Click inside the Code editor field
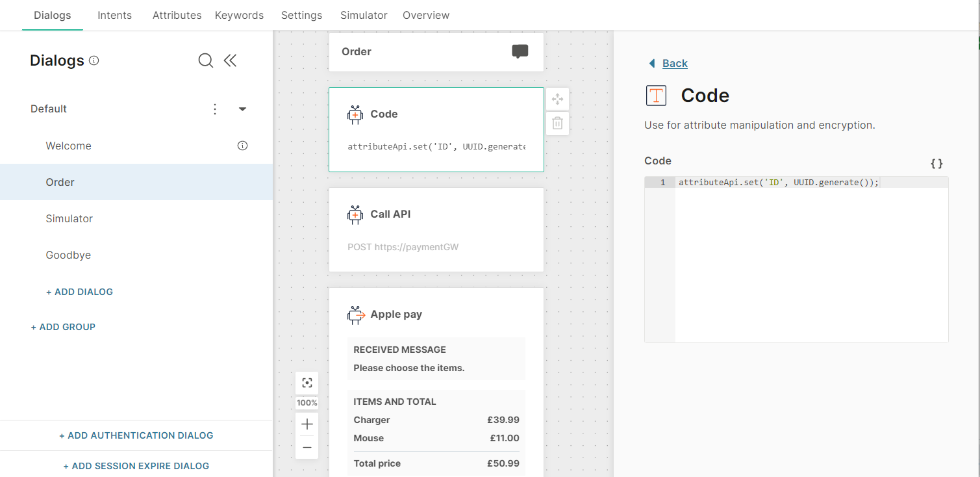 click(810, 260)
